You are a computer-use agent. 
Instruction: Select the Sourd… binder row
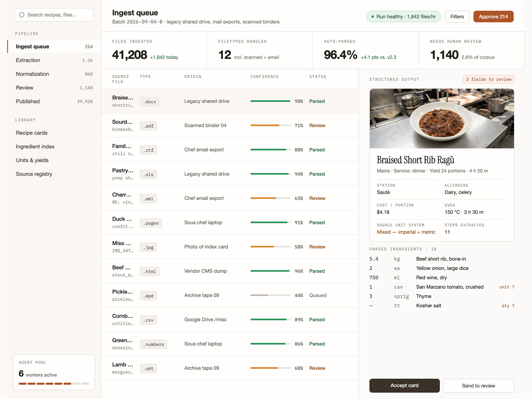tap(230, 125)
